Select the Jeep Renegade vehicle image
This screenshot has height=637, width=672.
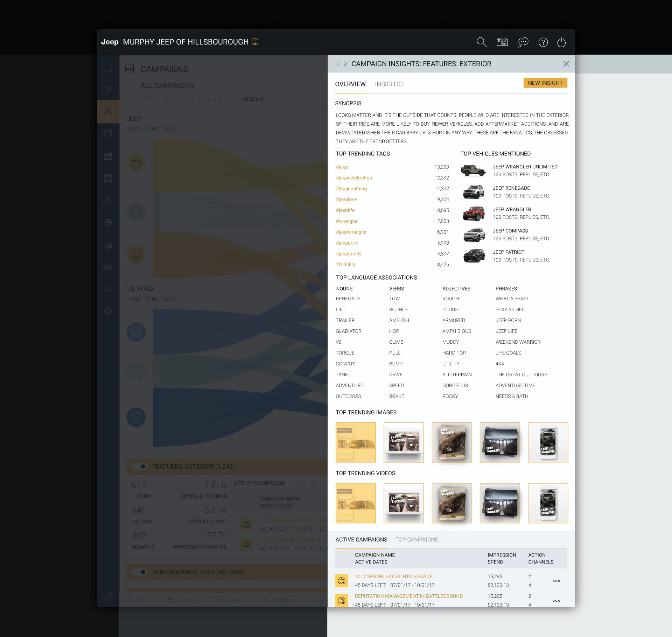[474, 192]
